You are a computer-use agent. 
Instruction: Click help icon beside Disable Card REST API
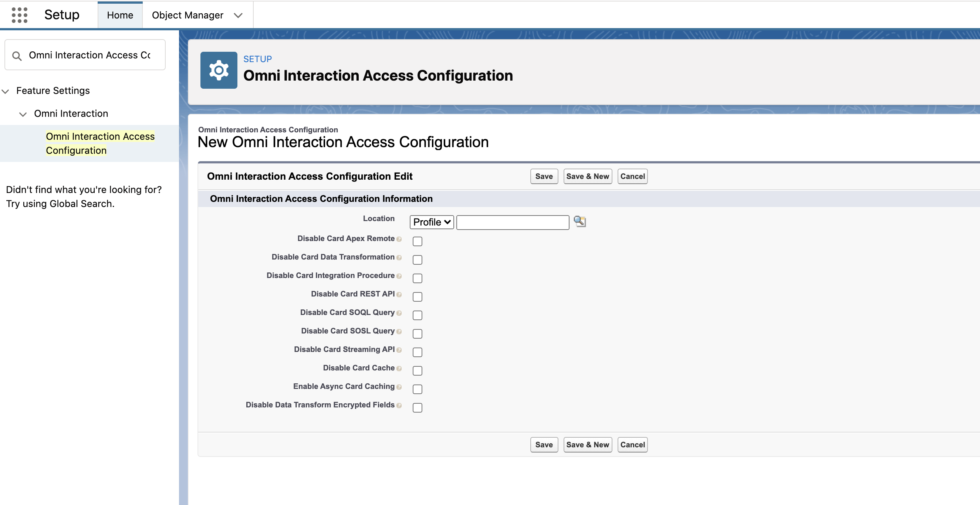pyautogui.click(x=399, y=295)
